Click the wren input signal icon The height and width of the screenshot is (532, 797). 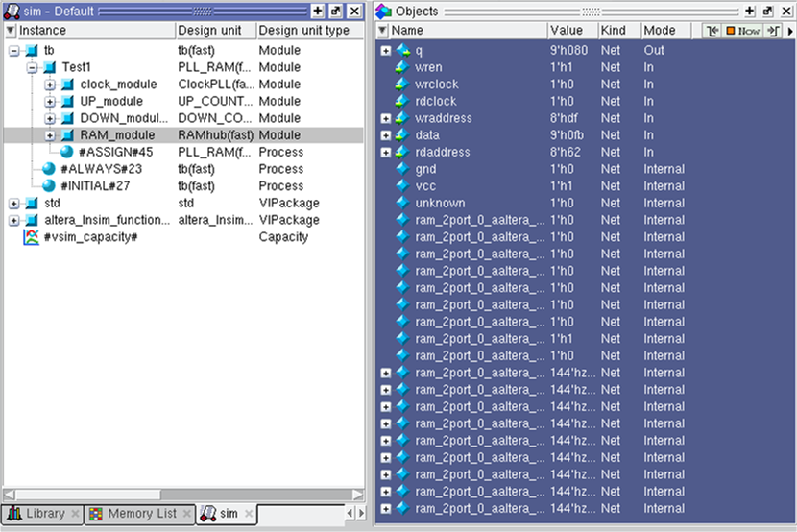point(402,67)
